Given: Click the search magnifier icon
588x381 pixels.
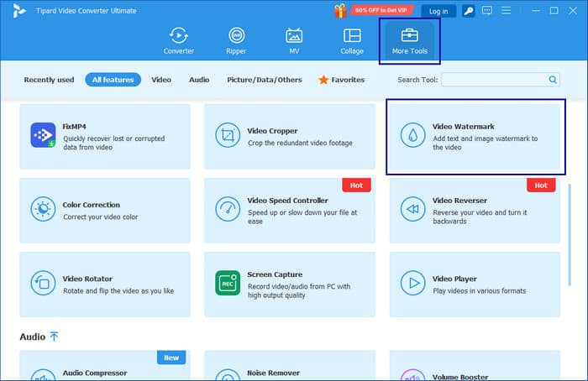Looking at the screenshot, I should pos(553,80).
